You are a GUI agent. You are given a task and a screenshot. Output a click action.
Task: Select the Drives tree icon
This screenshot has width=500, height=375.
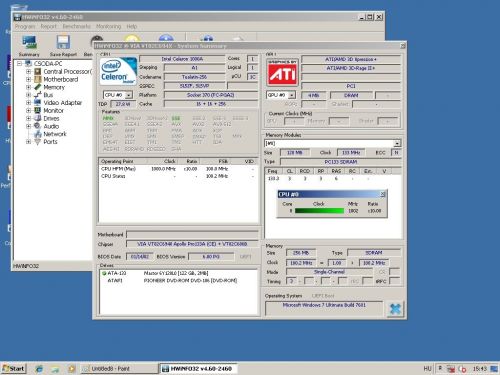coord(38,118)
